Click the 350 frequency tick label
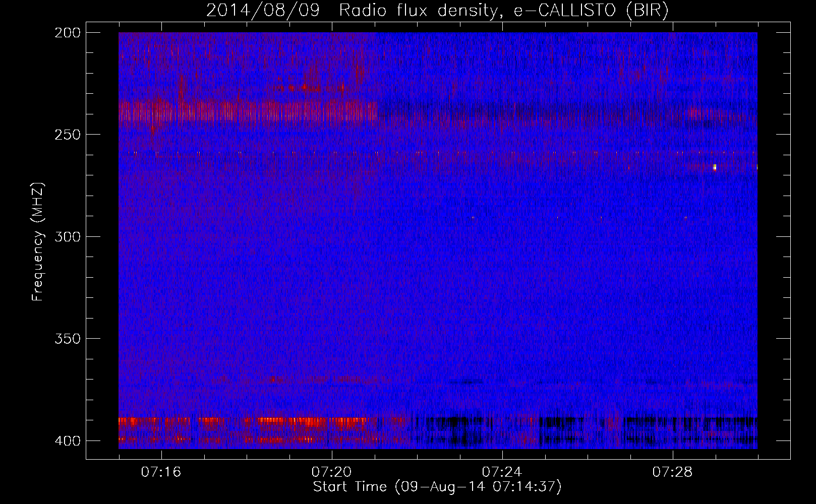Screen dimensions: 816x504 (x=67, y=338)
